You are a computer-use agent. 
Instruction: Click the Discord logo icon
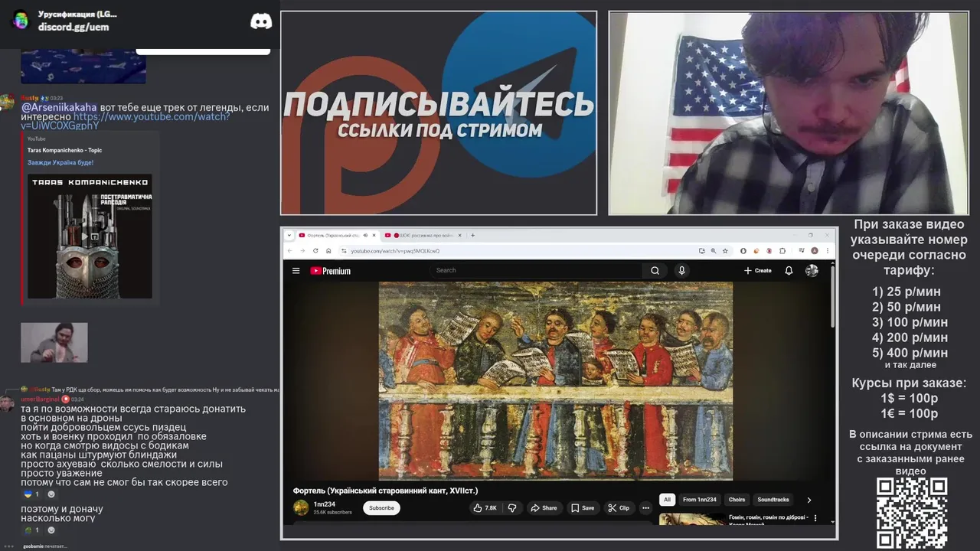tap(261, 21)
